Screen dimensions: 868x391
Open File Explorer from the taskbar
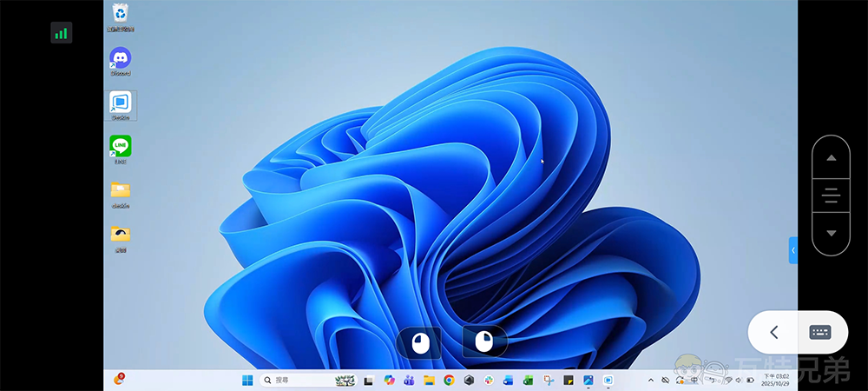(429, 381)
